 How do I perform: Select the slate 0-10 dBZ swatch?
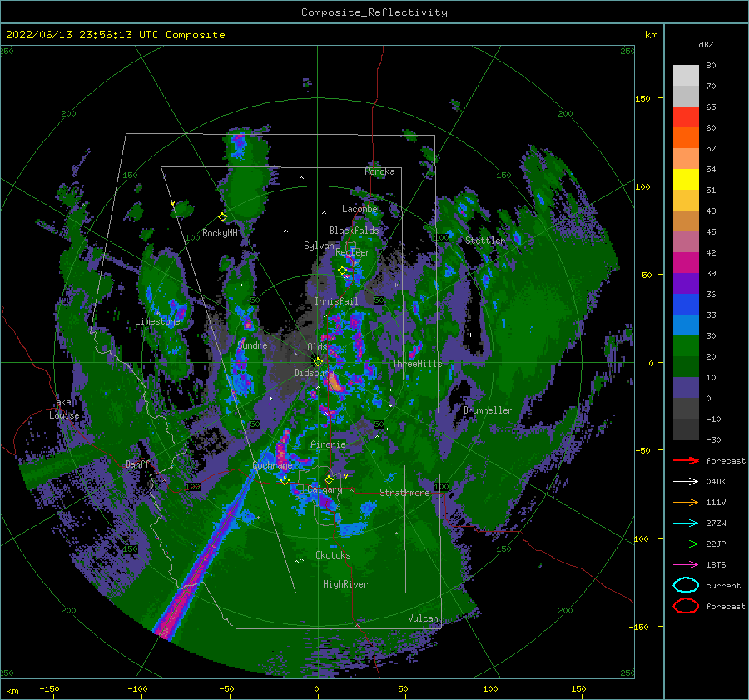click(x=686, y=388)
